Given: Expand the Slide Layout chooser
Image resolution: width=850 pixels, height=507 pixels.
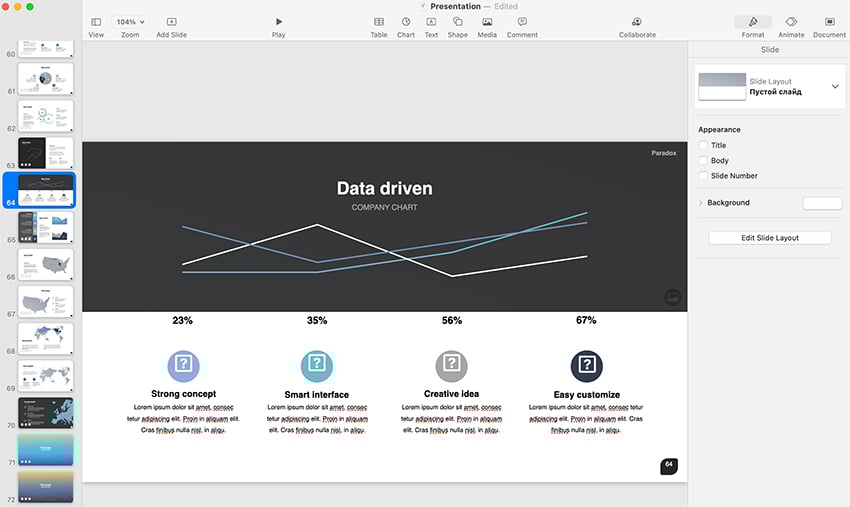Looking at the screenshot, I should coord(835,87).
